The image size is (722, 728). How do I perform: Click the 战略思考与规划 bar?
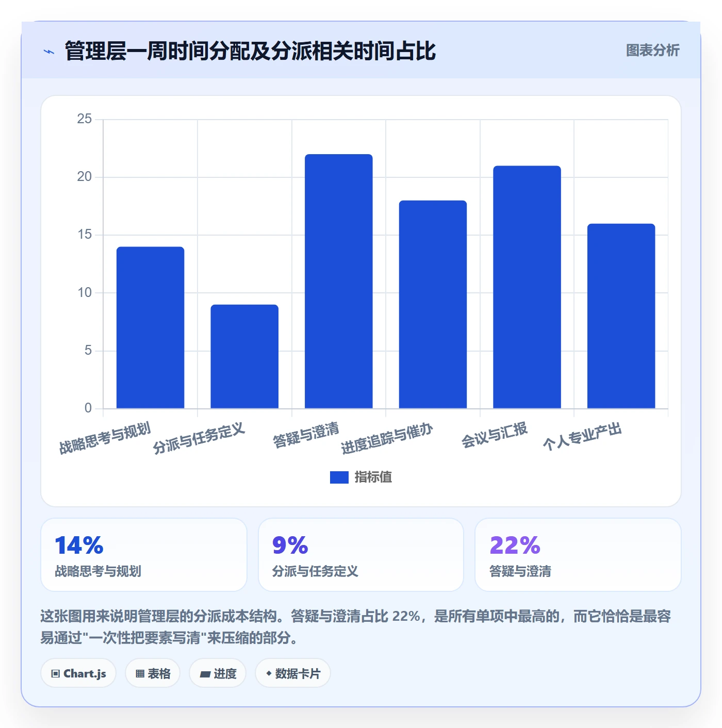click(150, 327)
